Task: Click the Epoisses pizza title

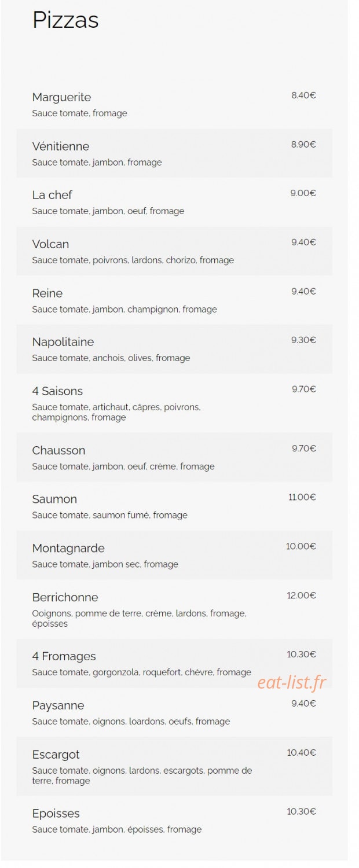Action: (x=56, y=814)
